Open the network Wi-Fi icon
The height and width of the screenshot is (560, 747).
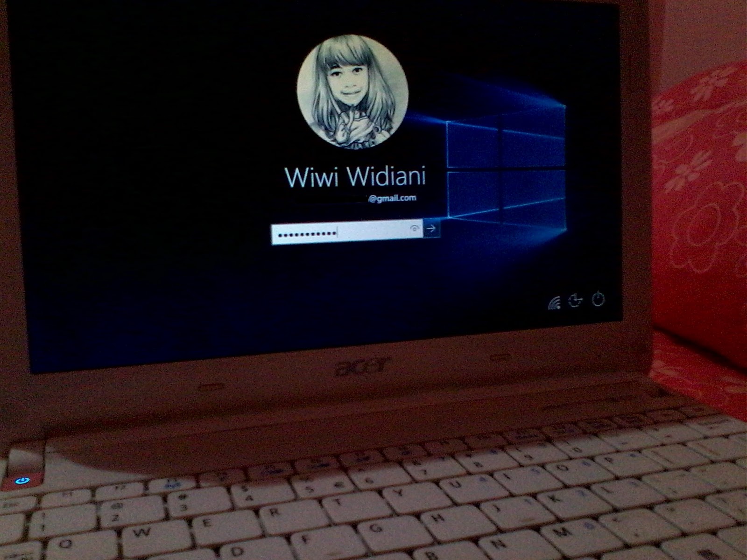tap(554, 303)
